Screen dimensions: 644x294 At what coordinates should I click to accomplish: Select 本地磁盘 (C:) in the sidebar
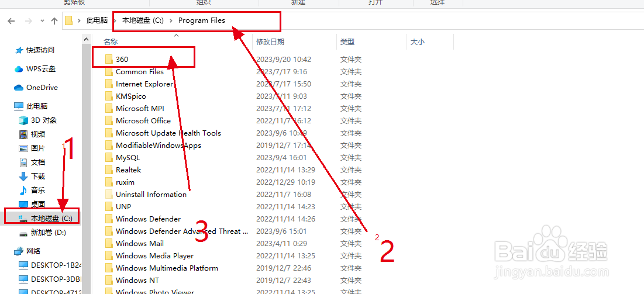click(51, 219)
